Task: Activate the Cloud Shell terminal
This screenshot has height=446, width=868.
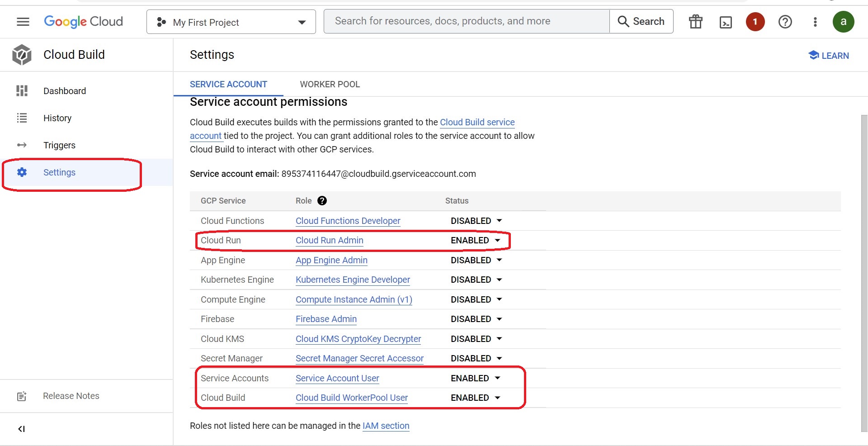Action: (726, 21)
